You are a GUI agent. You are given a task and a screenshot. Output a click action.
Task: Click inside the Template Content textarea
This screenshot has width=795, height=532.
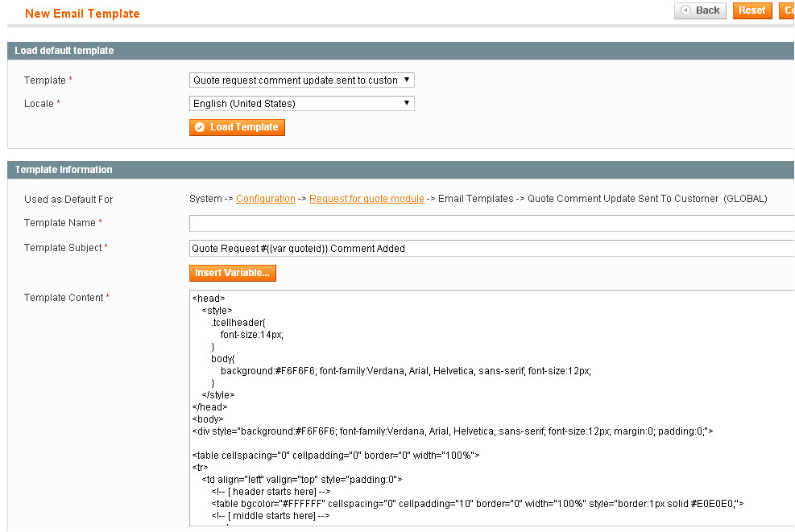point(492,408)
